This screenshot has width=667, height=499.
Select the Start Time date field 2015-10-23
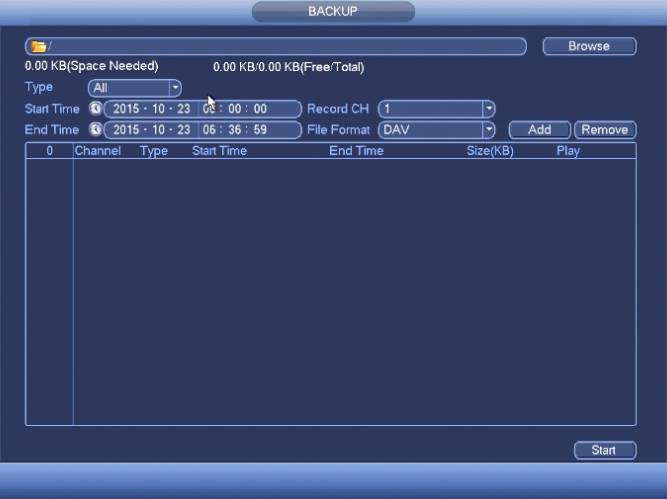tap(151, 109)
